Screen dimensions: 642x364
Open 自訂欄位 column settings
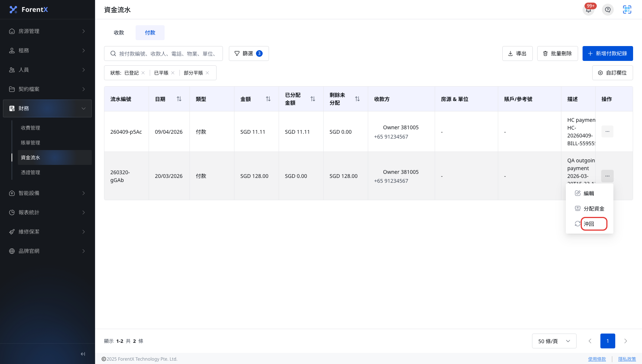tap(613, 73)
